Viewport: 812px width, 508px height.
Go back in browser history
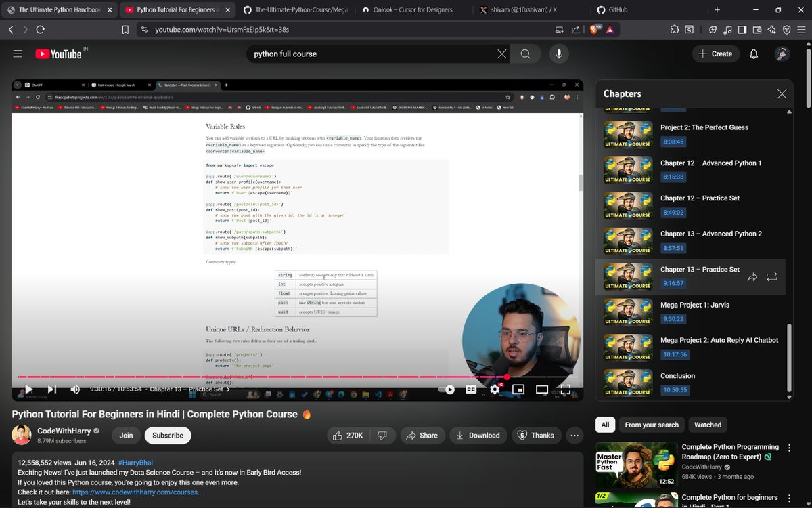(11, 30)
